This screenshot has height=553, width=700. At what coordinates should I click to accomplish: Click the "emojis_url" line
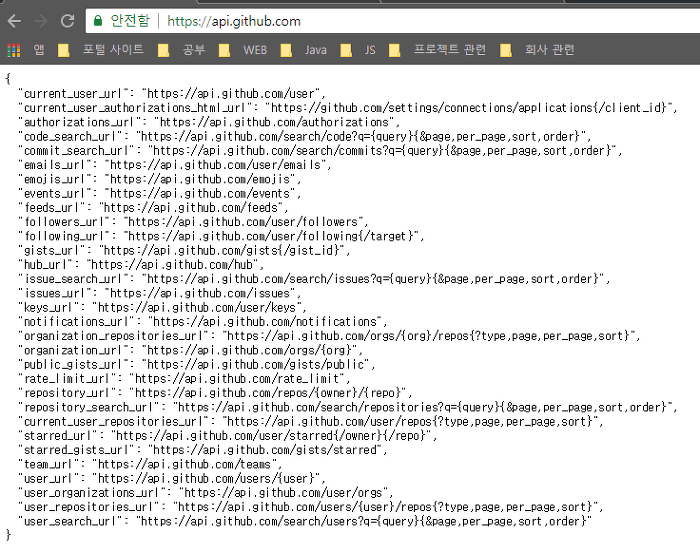point(160,179)
